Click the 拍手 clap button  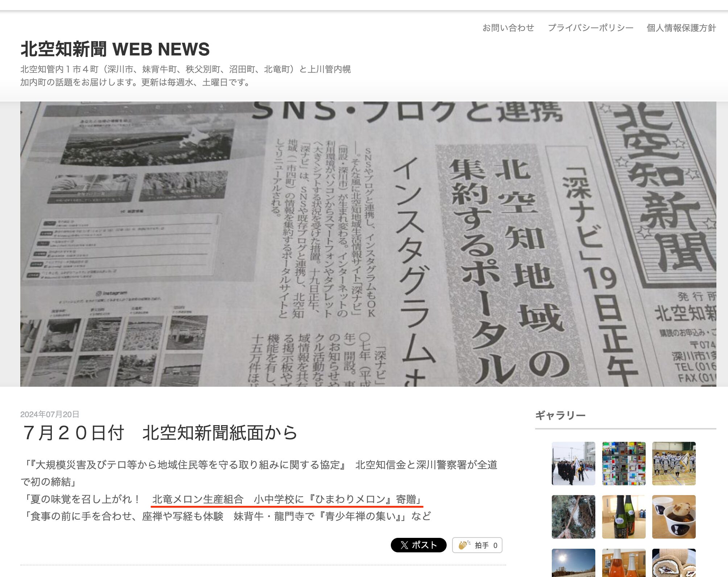477,545
